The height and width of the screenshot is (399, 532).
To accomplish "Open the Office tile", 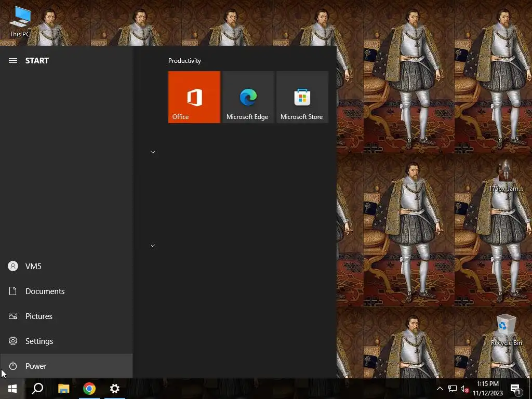I will pyautogui.click(x=194, y=97).
